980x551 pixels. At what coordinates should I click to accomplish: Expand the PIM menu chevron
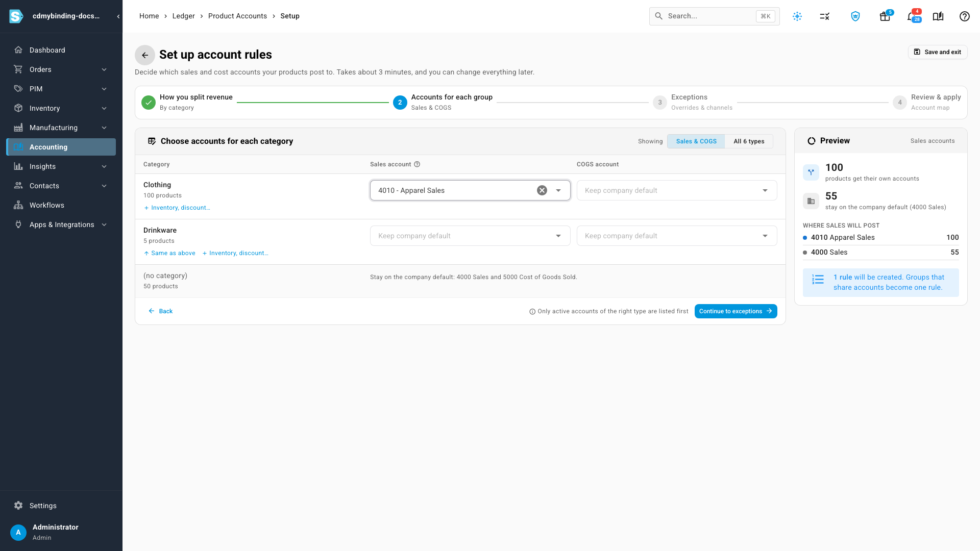104,89
